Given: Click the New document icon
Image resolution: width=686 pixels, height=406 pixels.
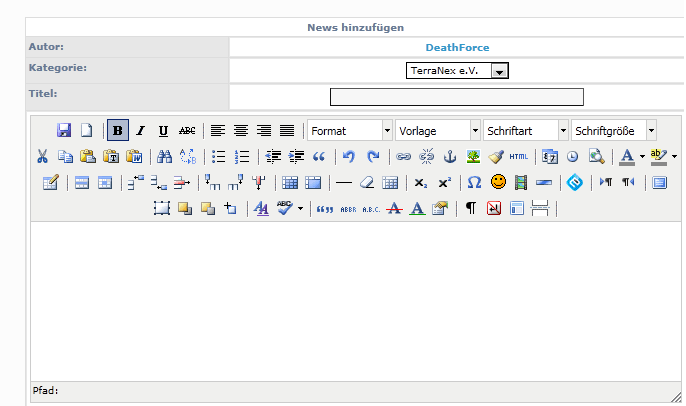Looking at the screenshot, I should click(87, 130).
